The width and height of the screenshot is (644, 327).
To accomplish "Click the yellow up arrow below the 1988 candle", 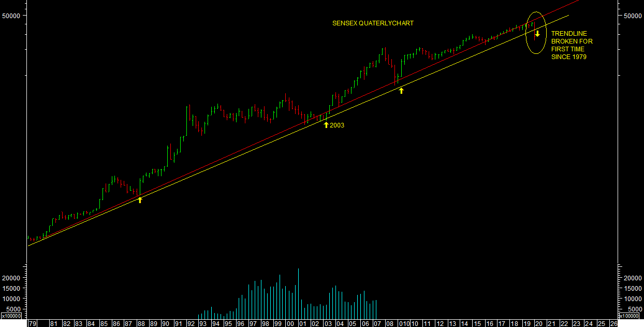I will click(x=139, y=200).
